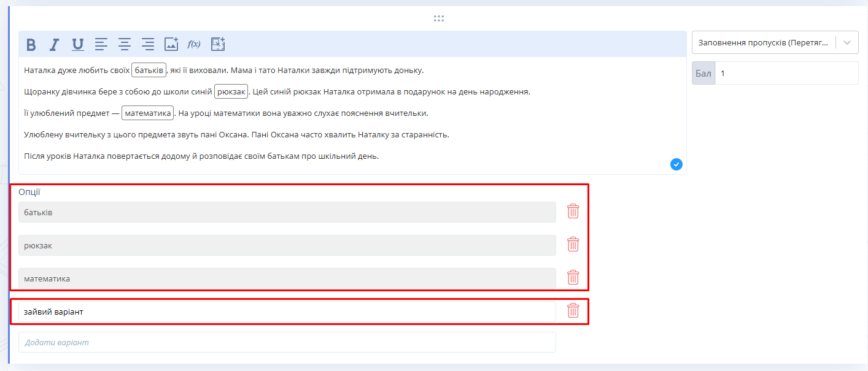The height and width of the screenshot is (371, 868).
Task: Open the 'Заповнення пропусків' question type dropdown
Action: (763, 43)
